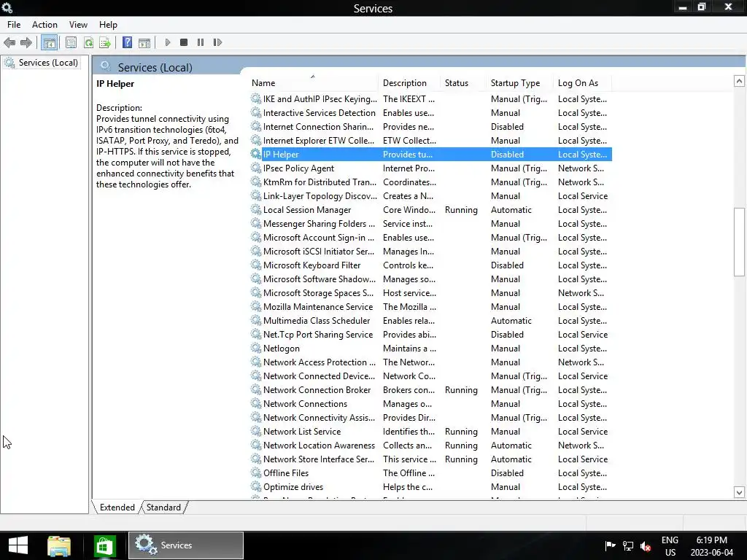
Task: Select Network Connection Broker service
Action: pos(430,389)
